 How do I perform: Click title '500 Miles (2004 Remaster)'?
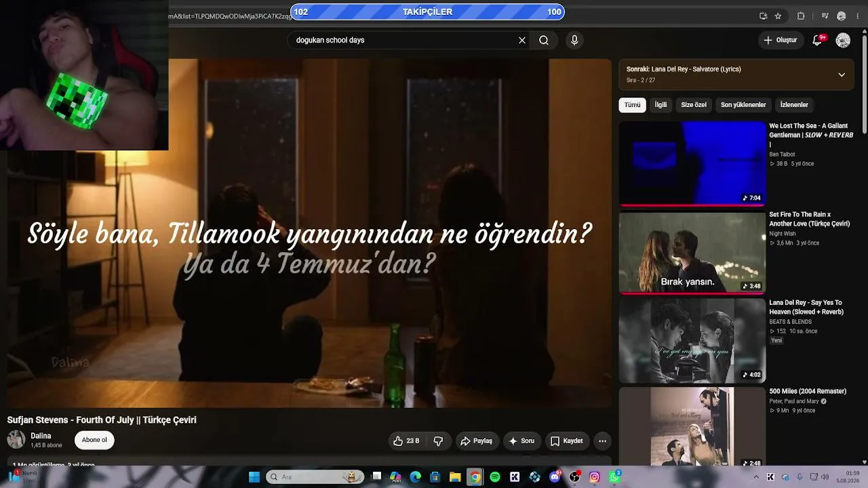[808, 391]
